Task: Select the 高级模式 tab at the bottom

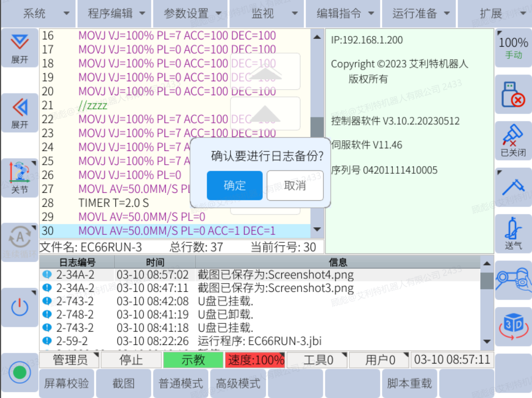Action: [x=238, y=383]
